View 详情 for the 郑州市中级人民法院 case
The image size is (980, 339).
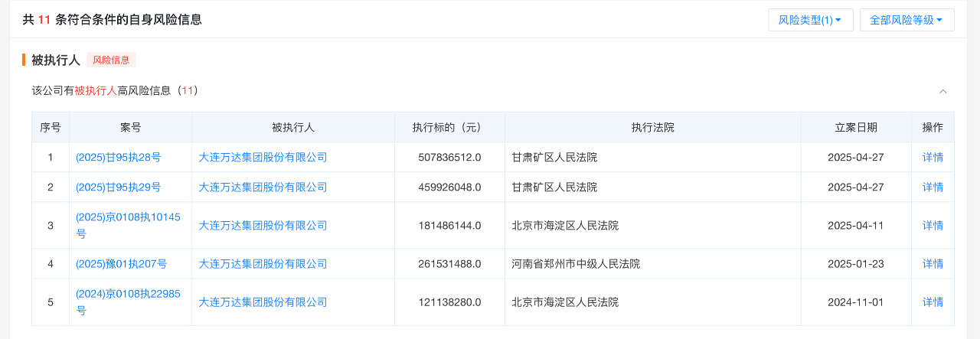click(933, 263)
